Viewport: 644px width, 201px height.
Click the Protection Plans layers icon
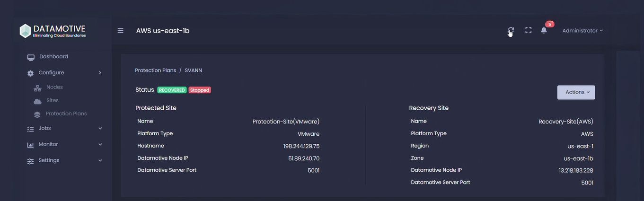point(37,114)
